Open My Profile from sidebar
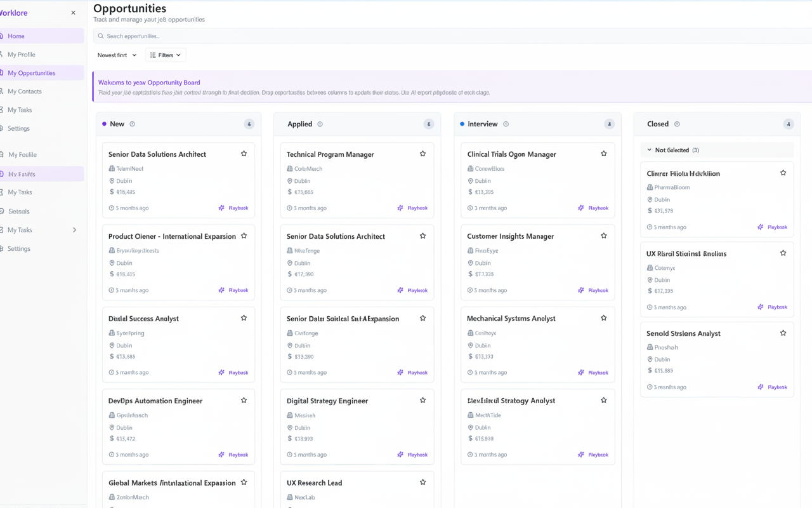Viewport: 812px width, 508px height. (22, 55)
